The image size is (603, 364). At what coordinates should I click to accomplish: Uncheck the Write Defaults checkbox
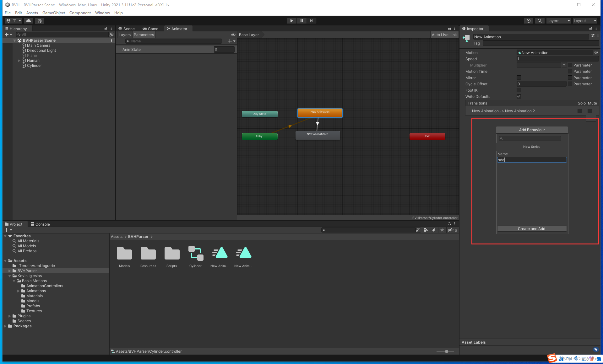[x=519, y=96]
